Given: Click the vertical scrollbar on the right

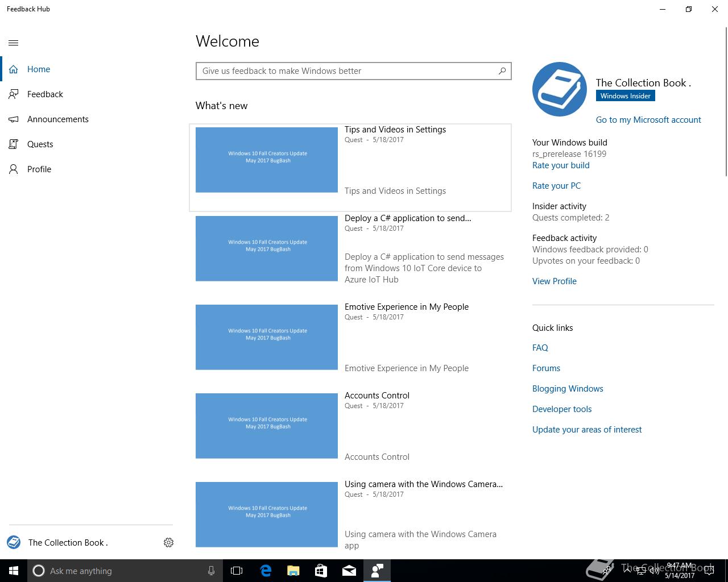Looking at the screenshot, I should click(x=726, y=102).
